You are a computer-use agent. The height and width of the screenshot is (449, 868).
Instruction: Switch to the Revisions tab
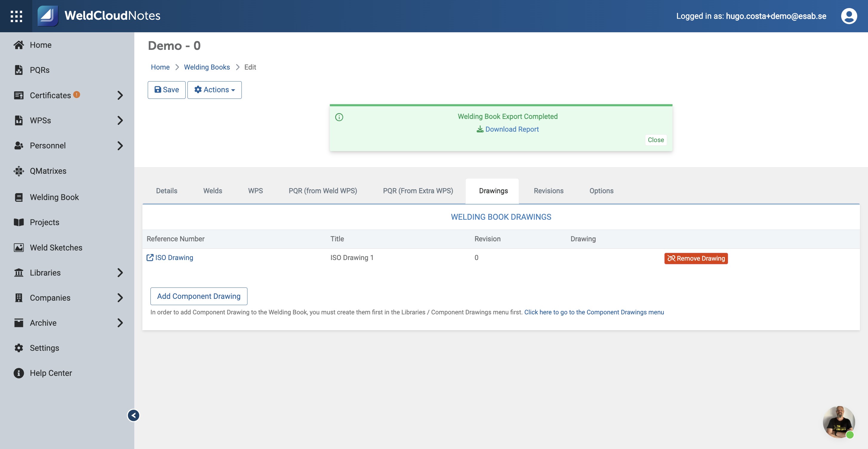coord(548,191)
